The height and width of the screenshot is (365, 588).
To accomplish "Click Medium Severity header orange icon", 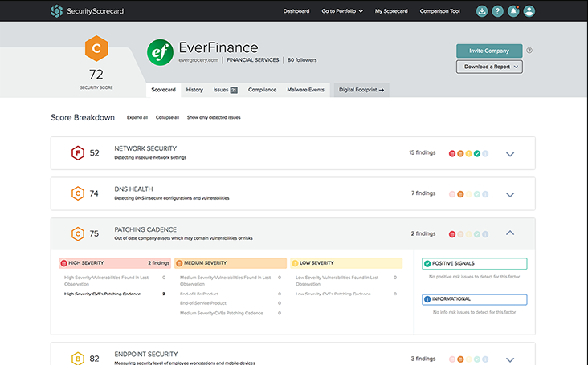I will tap(179, 263).
